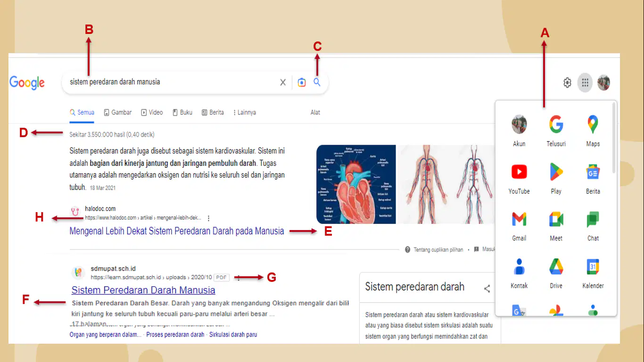Open Kalender from the apps panel

click(593, 273)
